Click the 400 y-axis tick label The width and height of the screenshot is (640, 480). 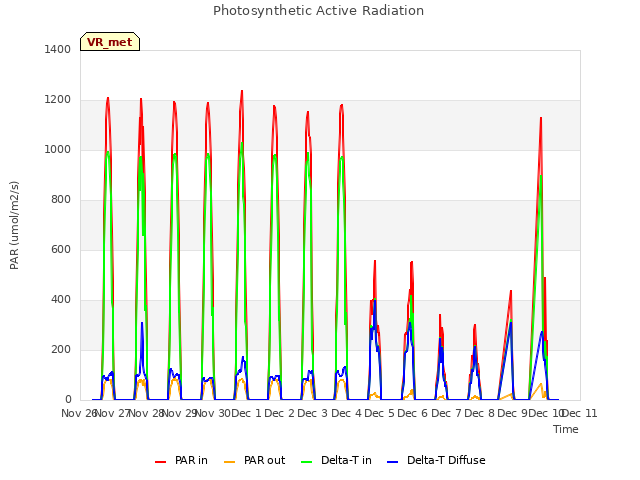pyautogui.click(x=61, y=300)
